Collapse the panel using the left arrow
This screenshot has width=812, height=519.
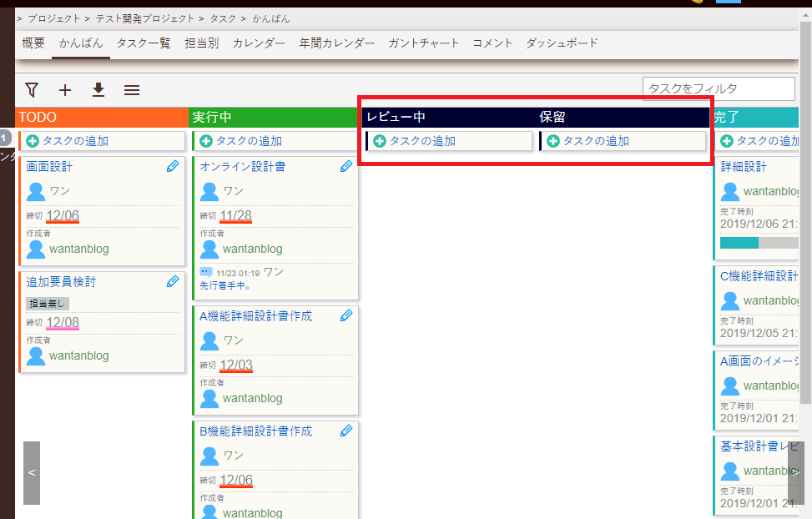coord(31,473)
